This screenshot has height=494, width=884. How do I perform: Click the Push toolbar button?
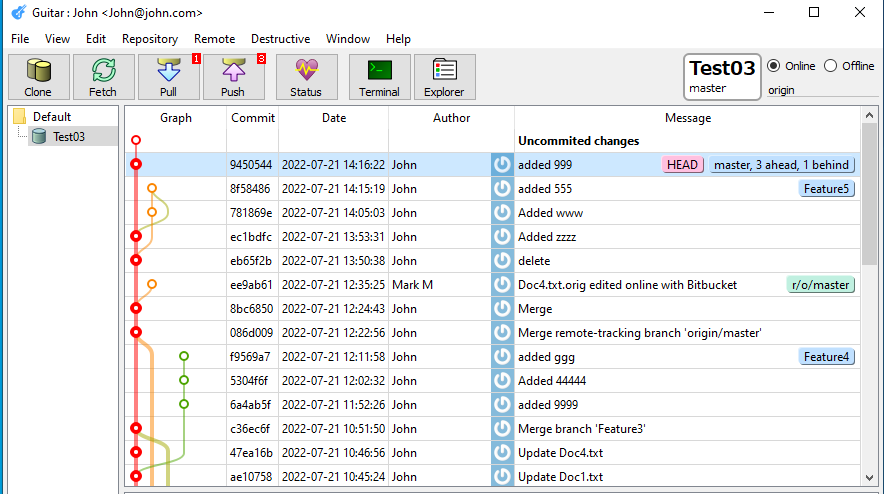click(x=233, y=77)
